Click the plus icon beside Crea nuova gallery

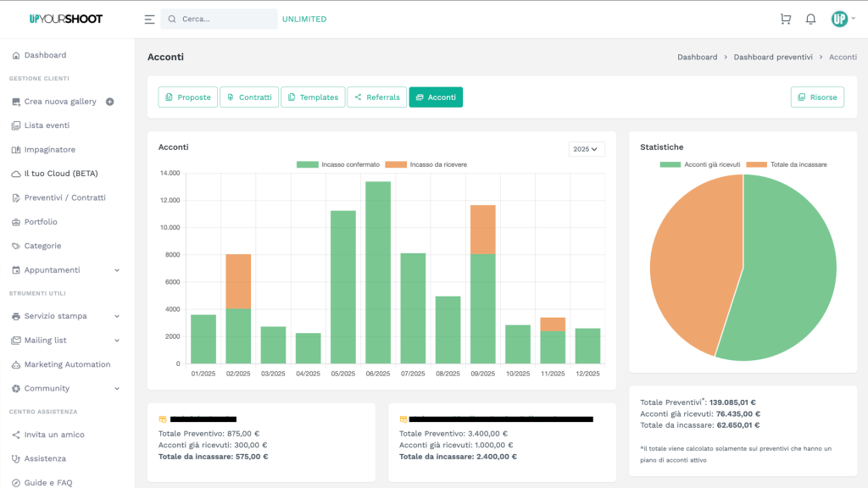[x=110, y=102]
